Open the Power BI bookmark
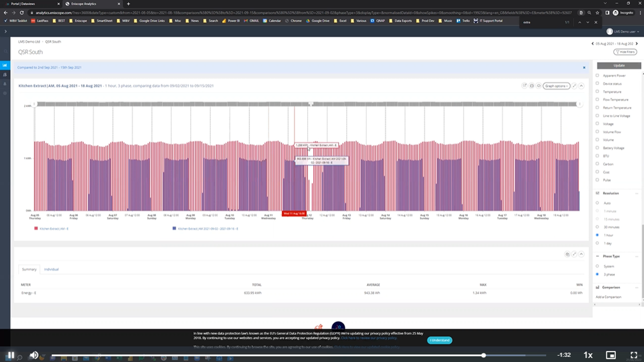This screenshot has width=644, height=362. pos(231,21)
